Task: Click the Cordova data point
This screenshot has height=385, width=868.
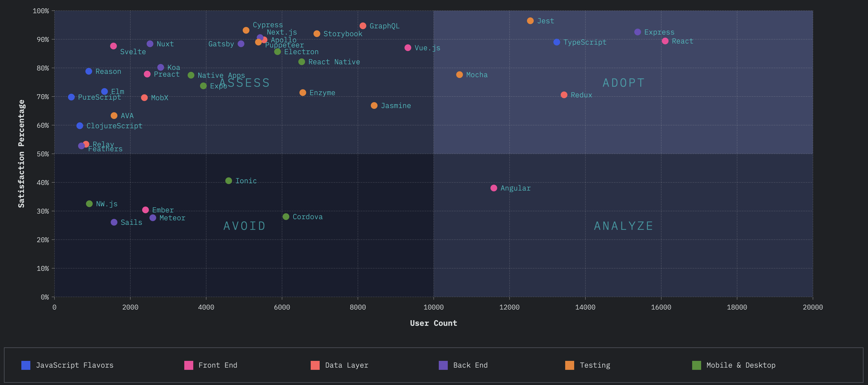Action: tap(286, 217)
